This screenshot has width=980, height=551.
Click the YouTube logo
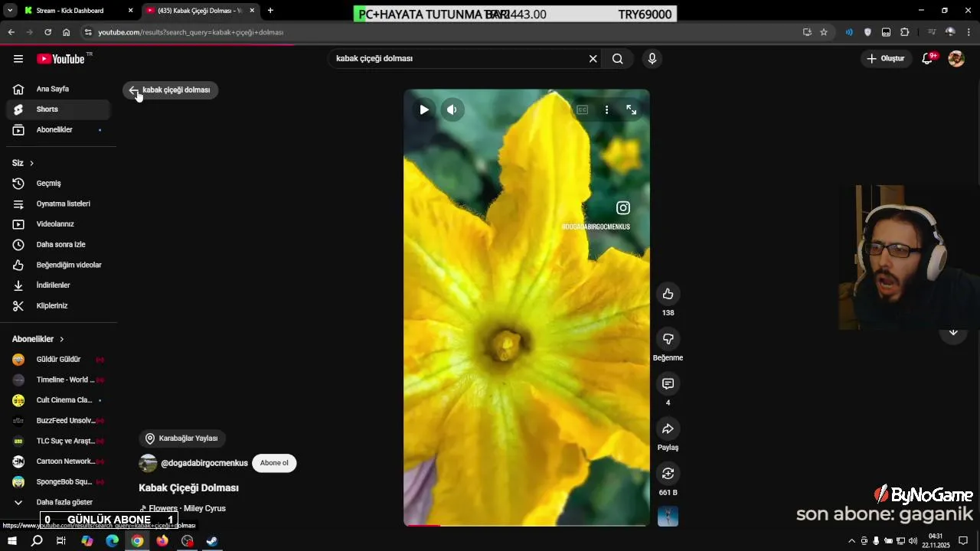coord(60,59)
